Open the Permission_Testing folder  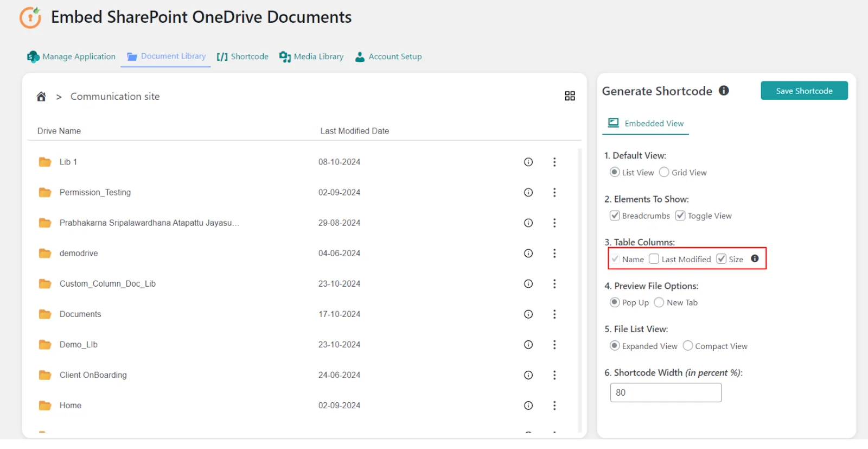[95, 192]
